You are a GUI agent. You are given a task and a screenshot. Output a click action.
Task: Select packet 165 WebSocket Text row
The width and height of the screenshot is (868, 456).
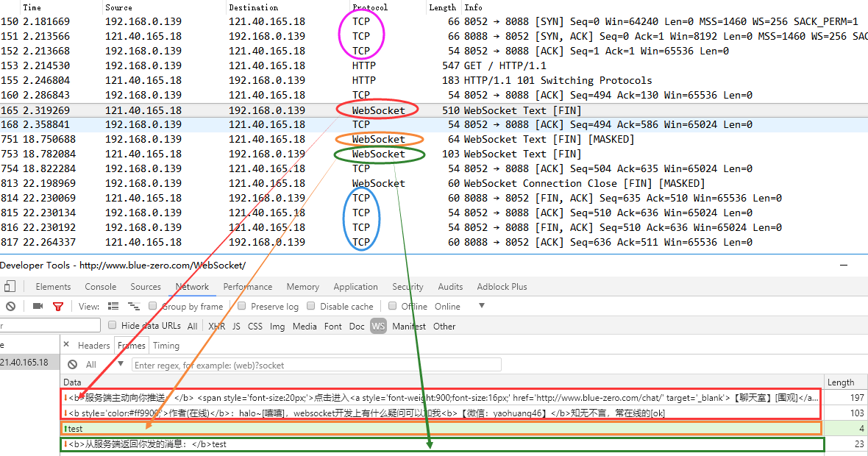(x=434, y=110)
